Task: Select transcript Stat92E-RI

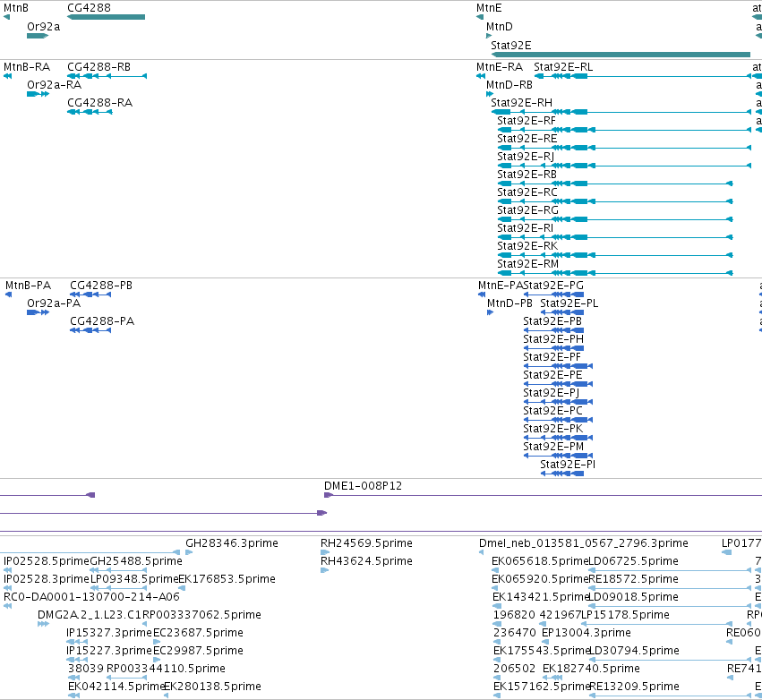Action: pos(526,229)
